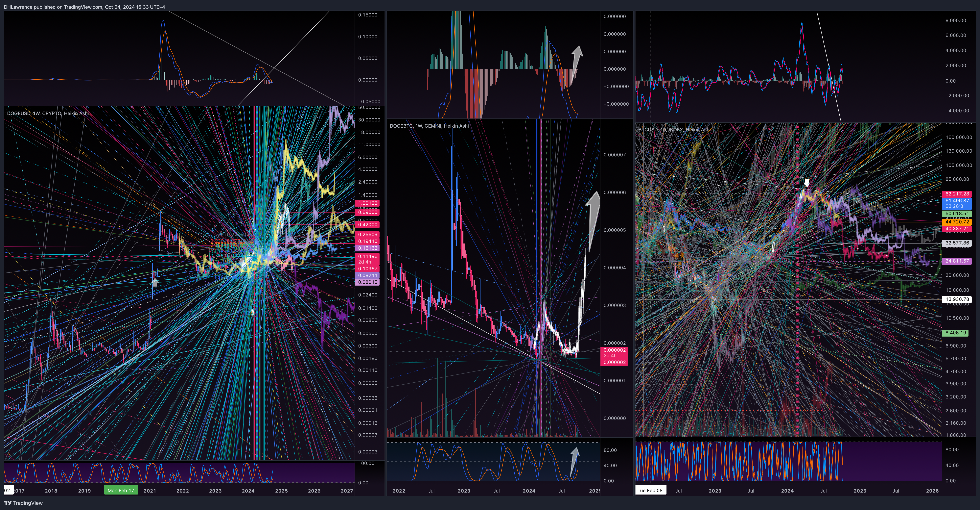Click the 0.25609 price label

coord(367,234)
